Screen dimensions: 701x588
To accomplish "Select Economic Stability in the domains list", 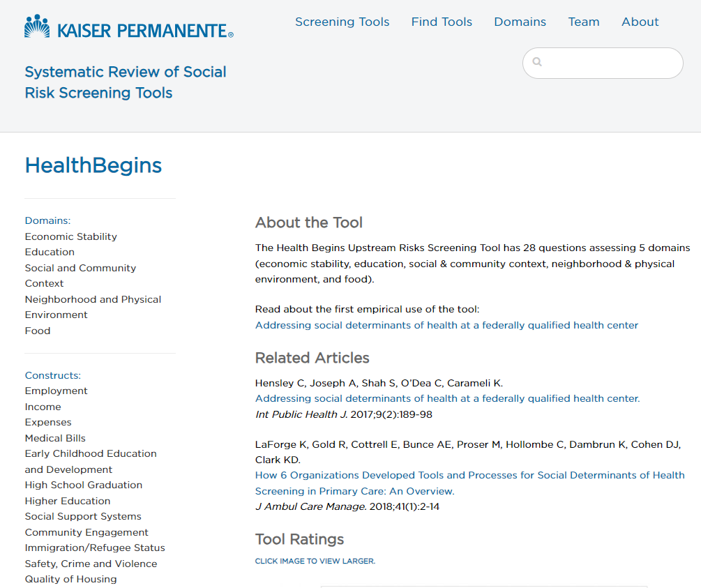I will point(70,236).
